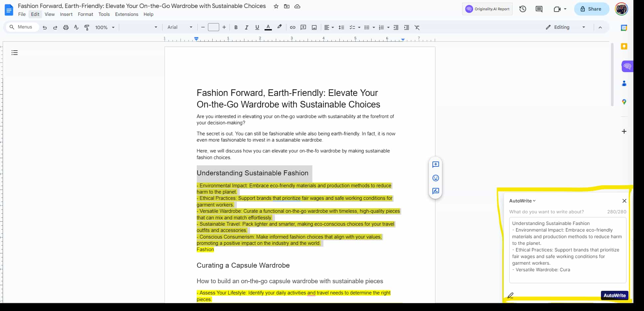The image size is (644, 311).
Task: Open the Originality.AI Report
Action: (487, 9)
